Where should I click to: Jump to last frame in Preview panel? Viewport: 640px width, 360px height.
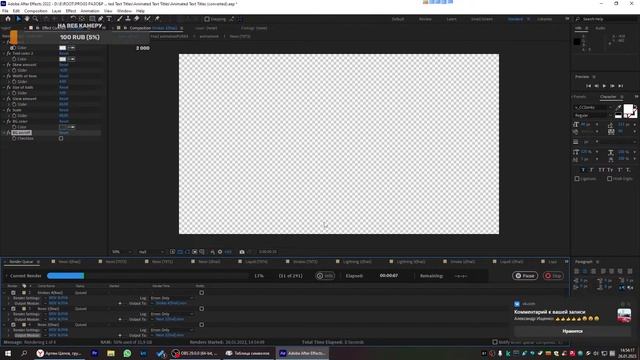620,86
